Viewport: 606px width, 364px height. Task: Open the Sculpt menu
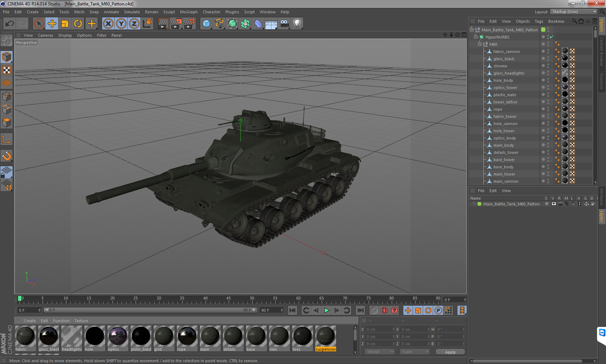(169, 12)
